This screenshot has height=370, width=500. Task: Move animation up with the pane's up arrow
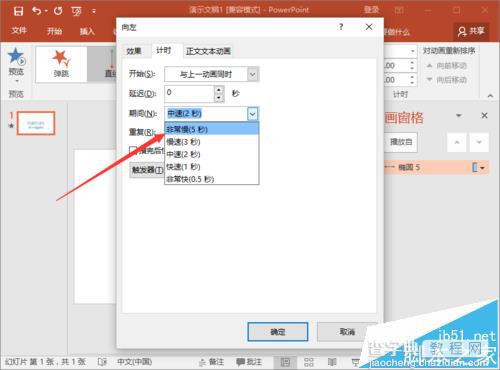457,142
